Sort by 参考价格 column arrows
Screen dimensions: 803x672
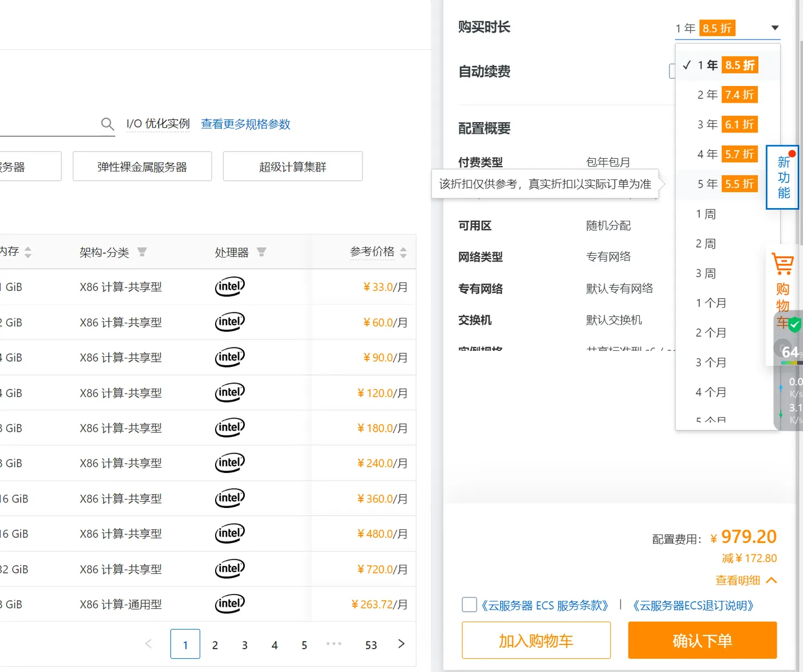click(x=403, y=252)
